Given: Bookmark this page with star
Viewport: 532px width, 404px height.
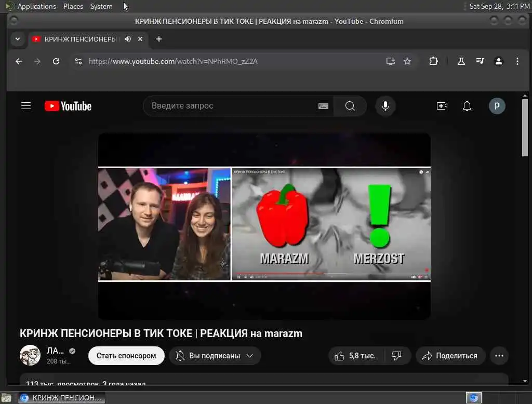Looking at the screenshot, I should click(407, 61).
